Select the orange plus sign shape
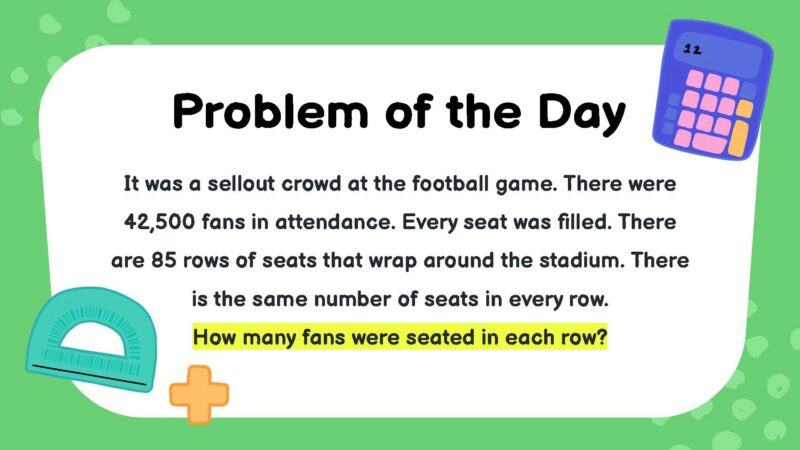Image resolution: width=800 pixels, height=450 pixels. pos(197,391)
